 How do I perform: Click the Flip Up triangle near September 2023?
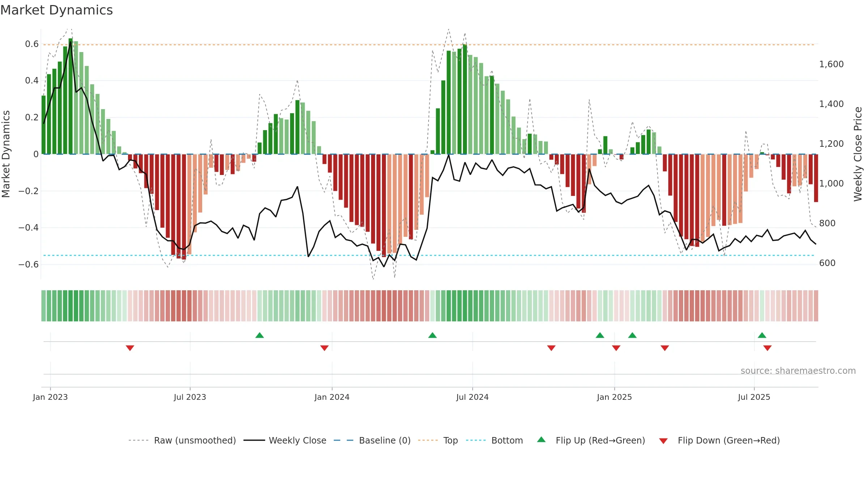point(259,335)
